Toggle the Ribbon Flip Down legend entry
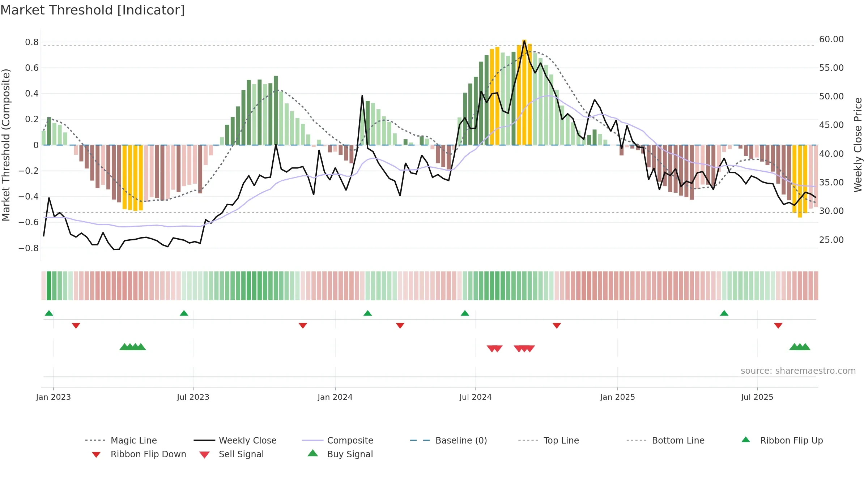This screenshot has height=488, width=868. point(139,454)
